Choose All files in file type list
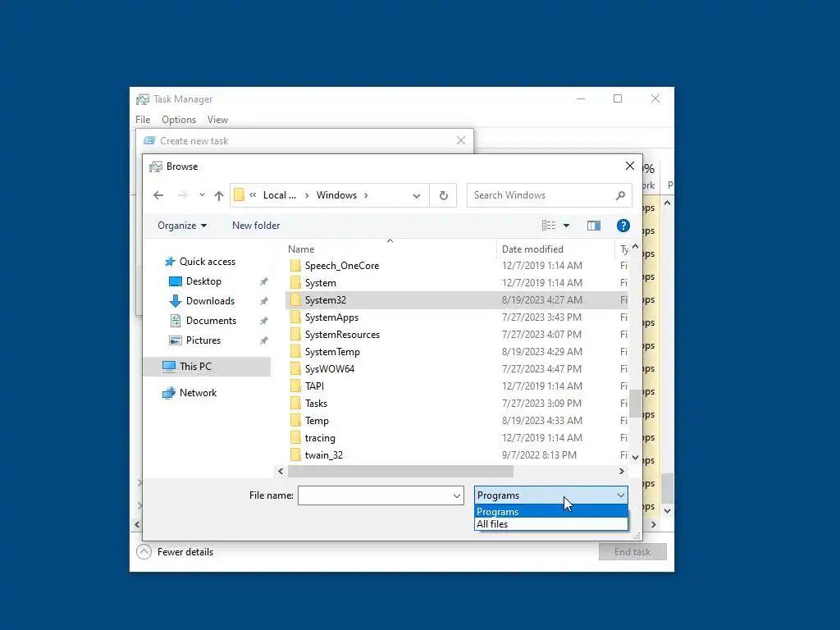The width and height of the screenshot is (840, 630). (x=550, y=524)
